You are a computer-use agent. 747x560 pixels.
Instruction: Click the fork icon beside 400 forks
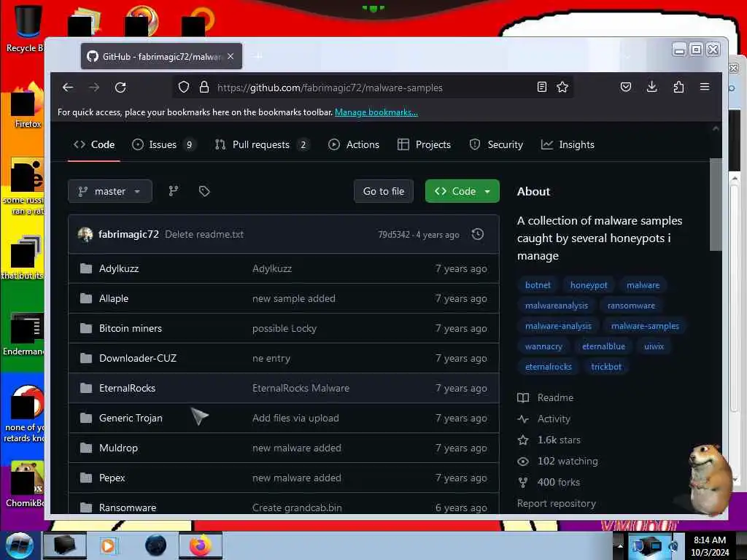click(523, 483)
